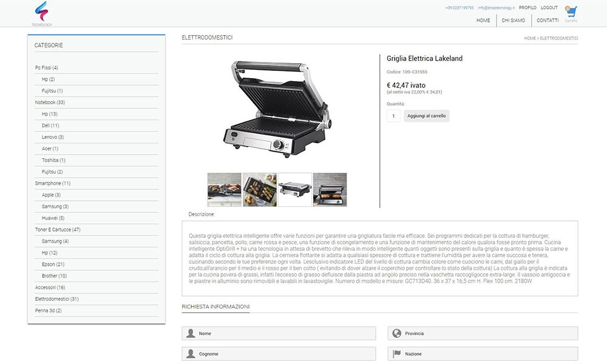The image size is (607, 364).
Task: Open the Chi Siamo menu item
Action: [x=514, y=21]
